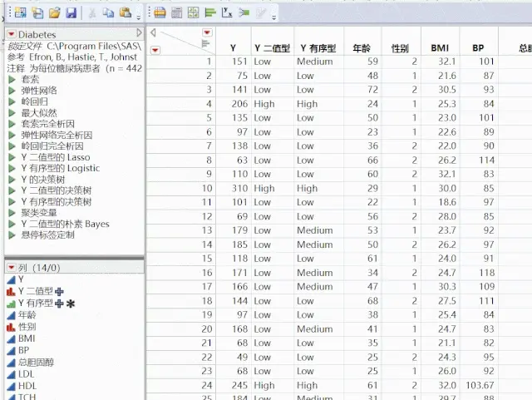The image size is (532, 400).
Task: Run the 聚类变量 script with its green triangle
Action: tap(12, 213)
